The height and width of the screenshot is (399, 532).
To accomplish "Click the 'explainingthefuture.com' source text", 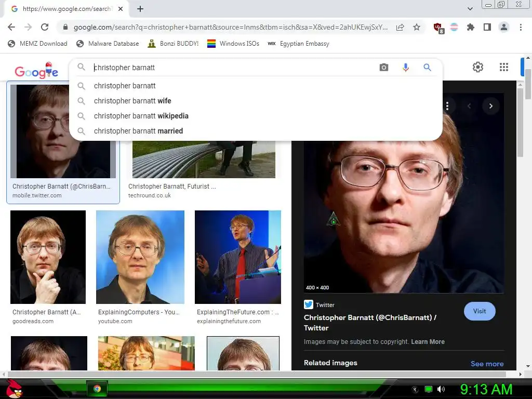I will click(229, 321).
